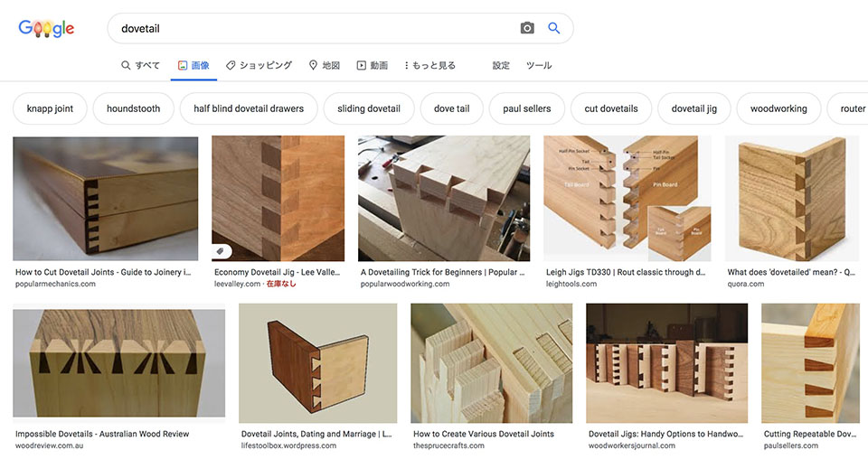Click lifestoolbox.wordpress.com source text
868x459 pixels.
[x=288, y=445]
